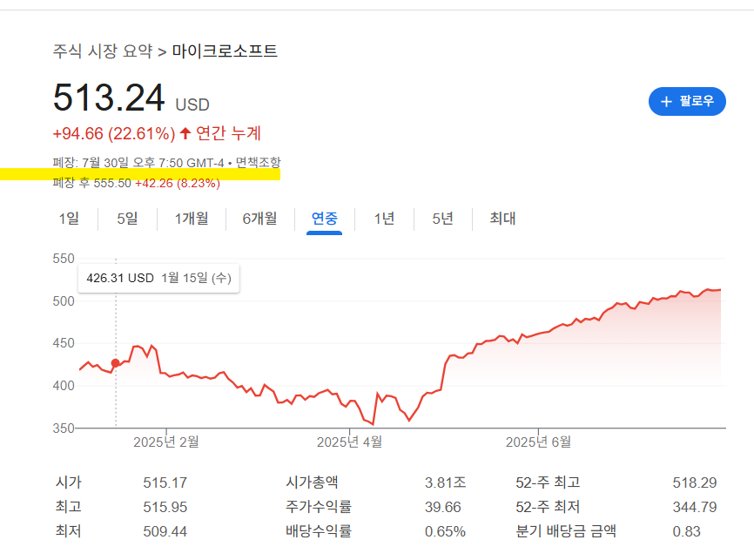
Task: Click the 시가 value 515.17
Action: click(x=165, y=482)
